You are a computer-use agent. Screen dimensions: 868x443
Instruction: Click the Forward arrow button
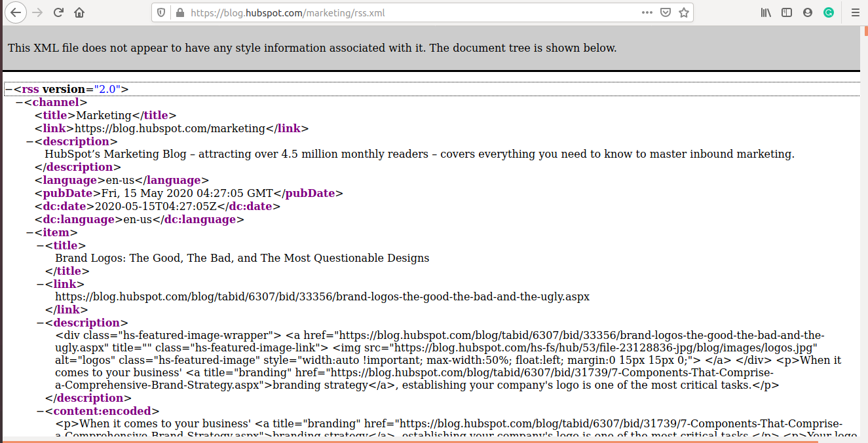click(x=37, y=12)
